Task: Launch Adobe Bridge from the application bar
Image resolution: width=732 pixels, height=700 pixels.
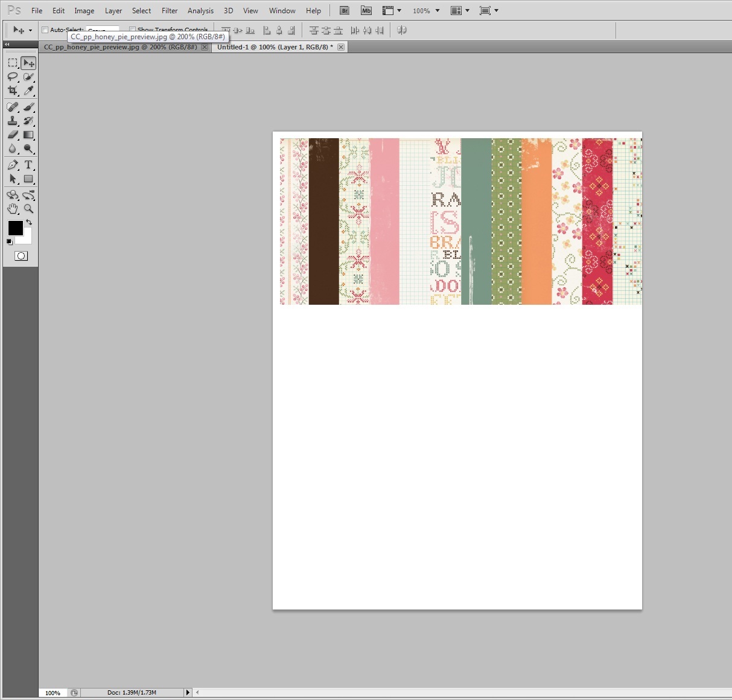Action: coord(344,10)
